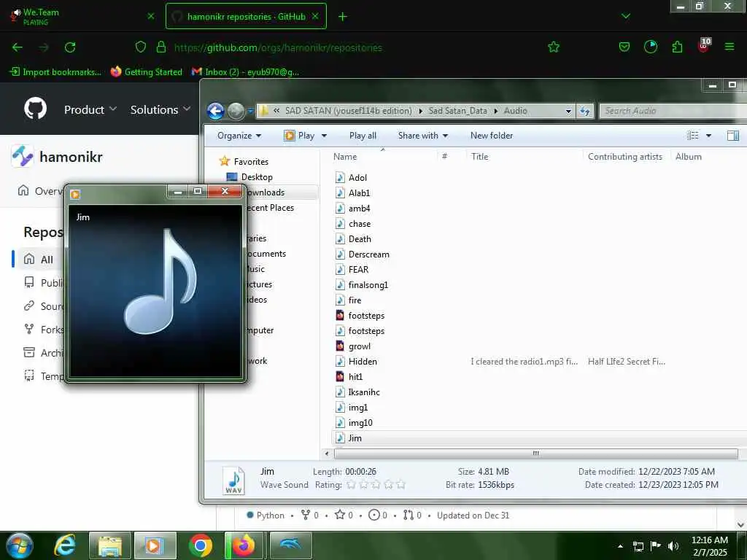This screenshot has height=560, width=747.
Task: Select the hit1 file icon
Action: [340, 376]
